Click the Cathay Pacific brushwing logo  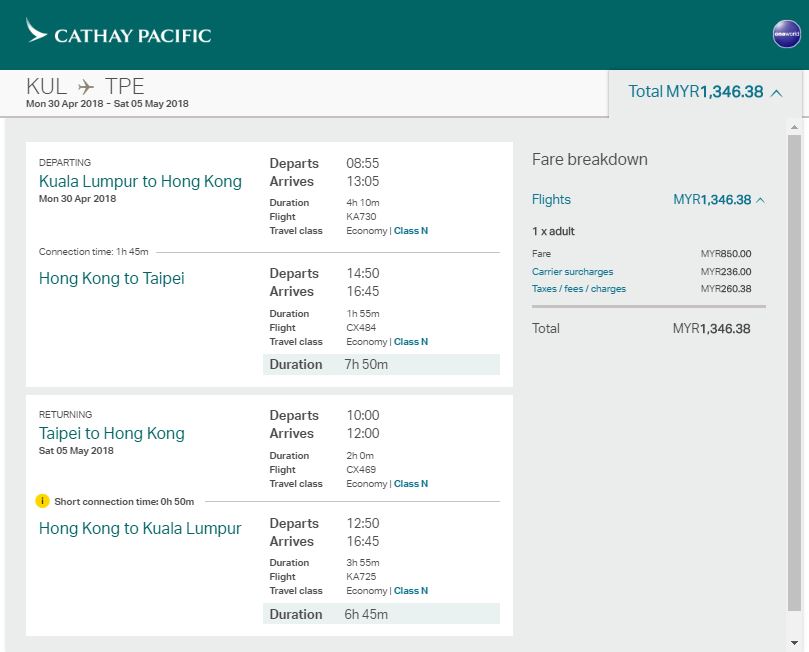pyautogui.click(x=37, y=33)
